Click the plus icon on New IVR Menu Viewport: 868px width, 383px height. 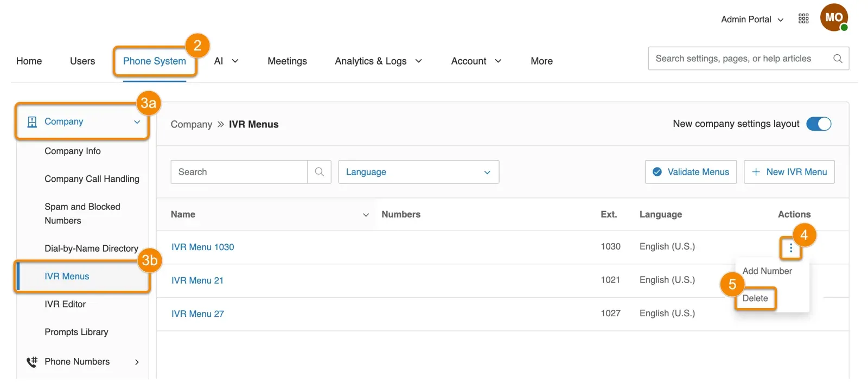tap(756, 172)
